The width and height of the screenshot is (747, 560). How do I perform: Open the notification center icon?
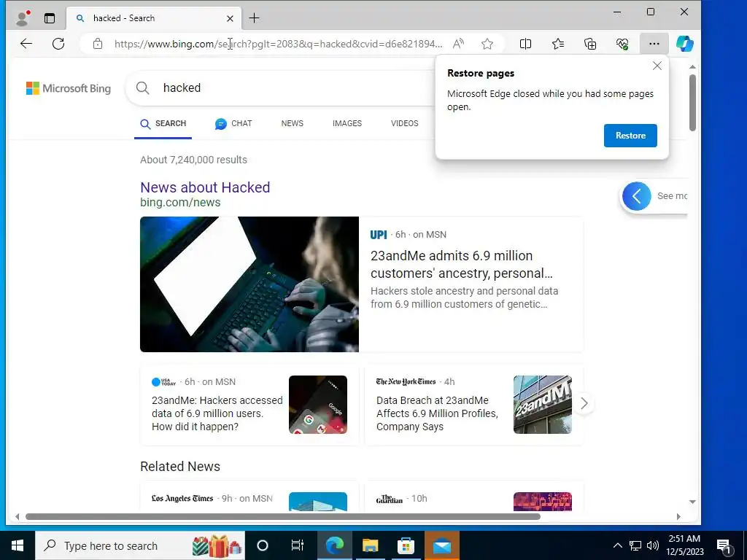[724, 546]
